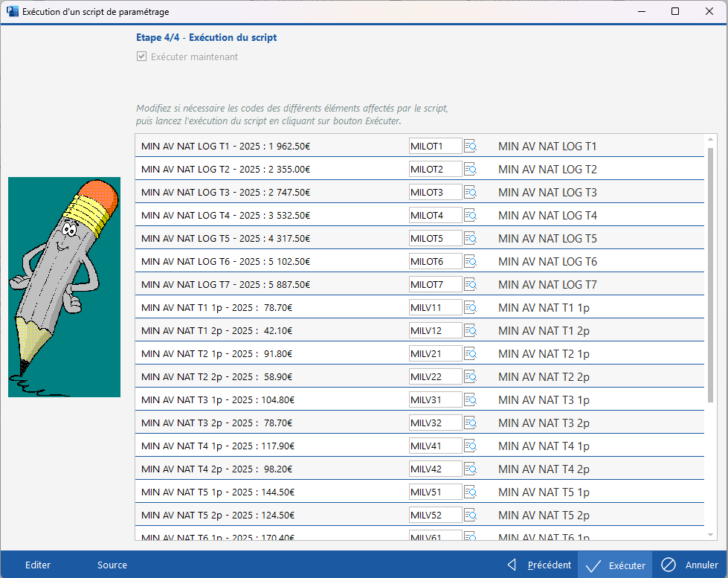Open Source in the bottom bar
The height and width of the screenshot is (578, 728).
112,565
